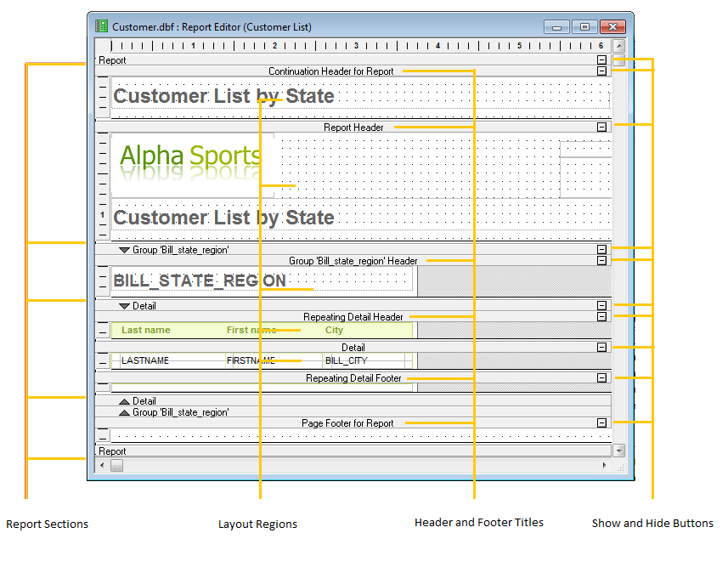The image size is (728, 567).
Task: Click the horizontal scrollbar left arrow
Action: coord(103,465)
